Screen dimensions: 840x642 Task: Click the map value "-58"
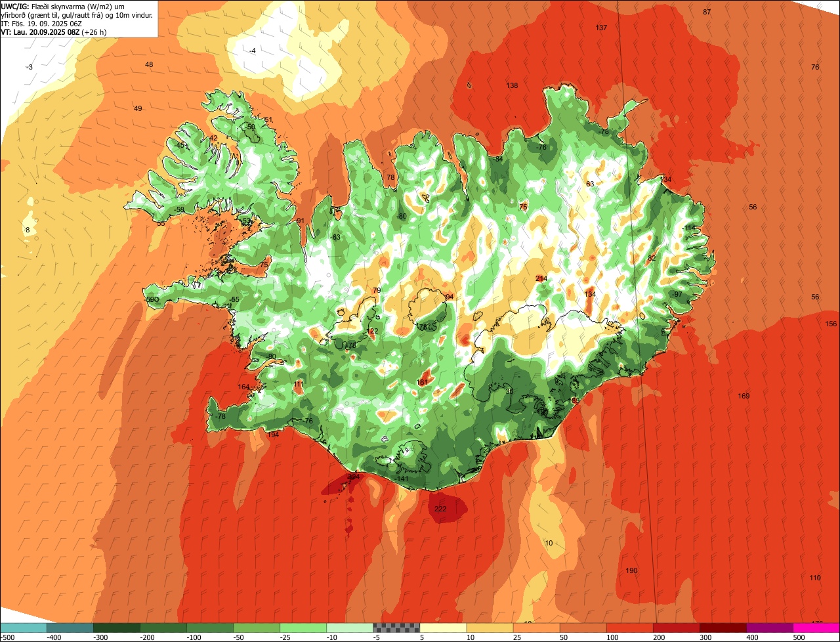(179, 209)
